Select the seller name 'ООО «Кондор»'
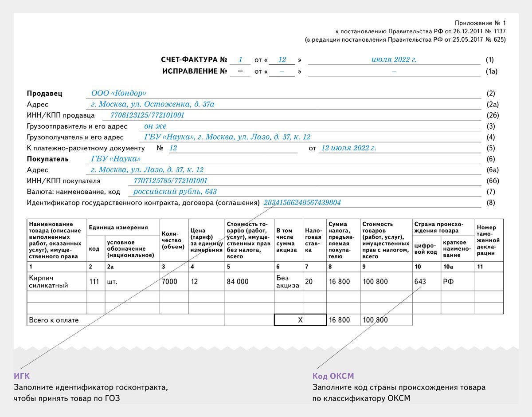 [x=118, y=94]
